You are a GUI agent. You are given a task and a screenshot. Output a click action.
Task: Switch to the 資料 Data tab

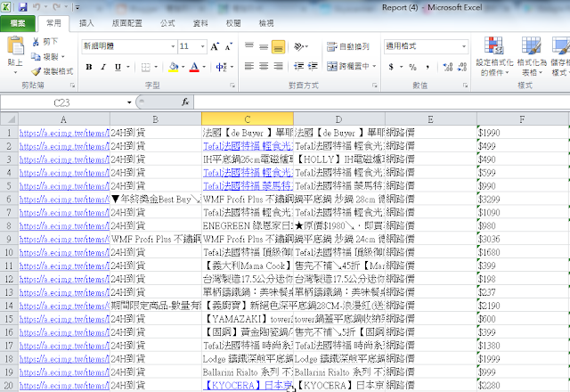point(200,24)
